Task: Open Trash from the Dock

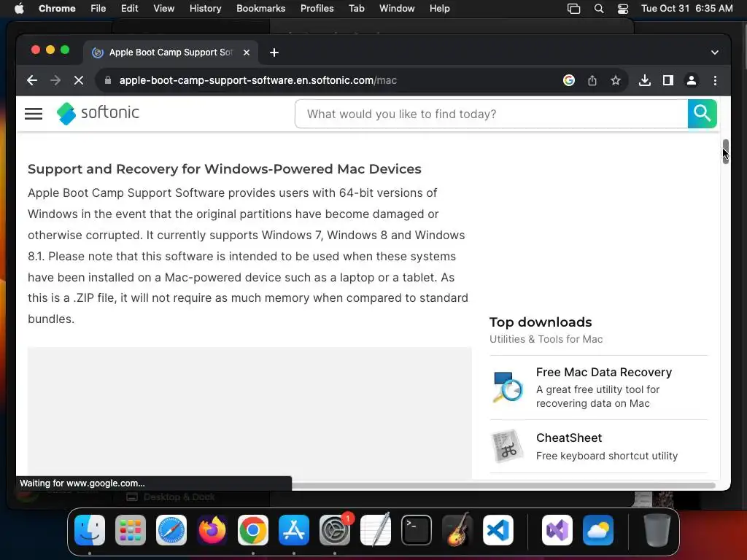Action: pyautogui.click(x=657, y=530)
